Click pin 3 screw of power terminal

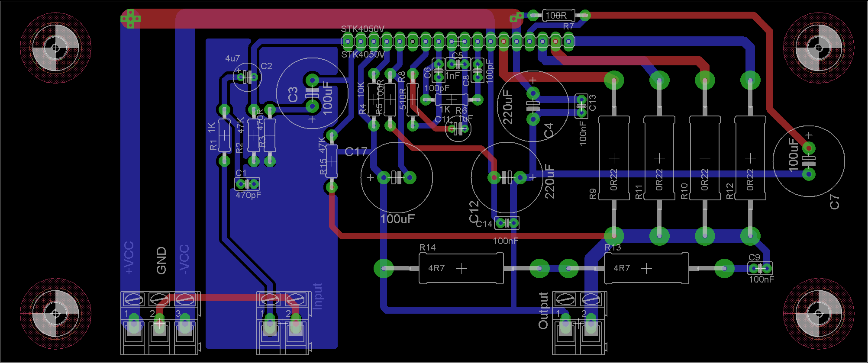[x=185, y=299]
